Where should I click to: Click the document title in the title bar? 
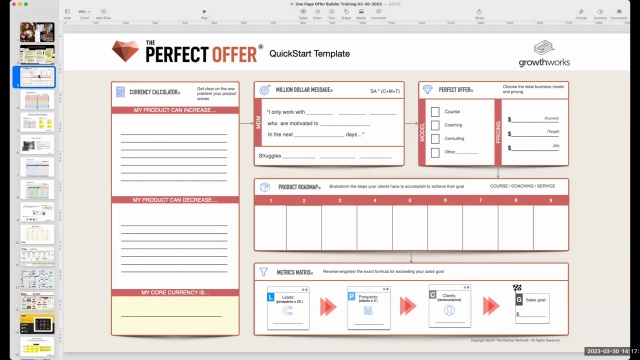pos(339,4)
